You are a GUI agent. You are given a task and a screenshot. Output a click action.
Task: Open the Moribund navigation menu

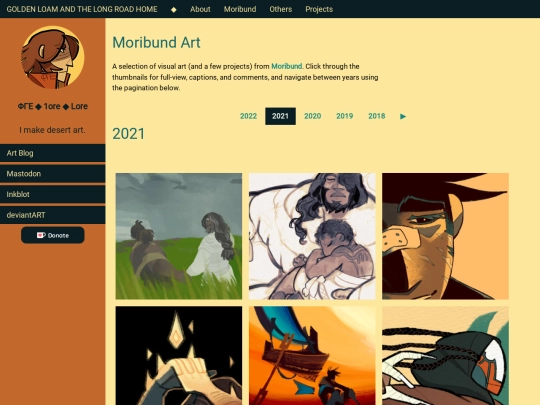tap(240, 9)
